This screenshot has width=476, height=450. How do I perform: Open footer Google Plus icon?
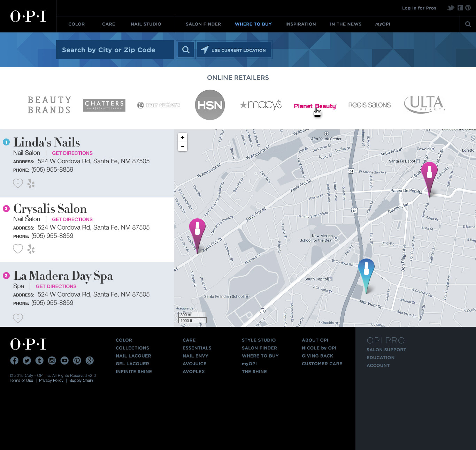coord(90,361)
